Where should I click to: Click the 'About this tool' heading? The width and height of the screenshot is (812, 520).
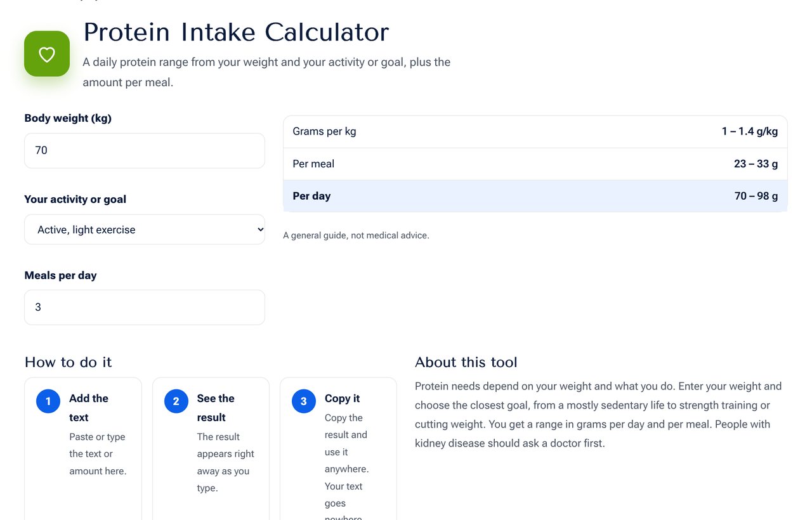[466, 362]
